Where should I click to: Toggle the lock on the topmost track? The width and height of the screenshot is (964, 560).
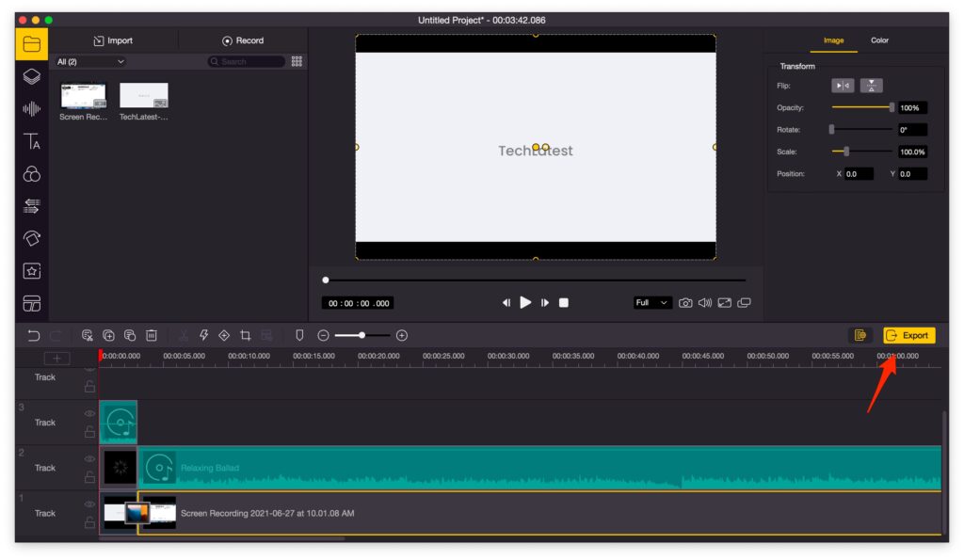[89, 386]
